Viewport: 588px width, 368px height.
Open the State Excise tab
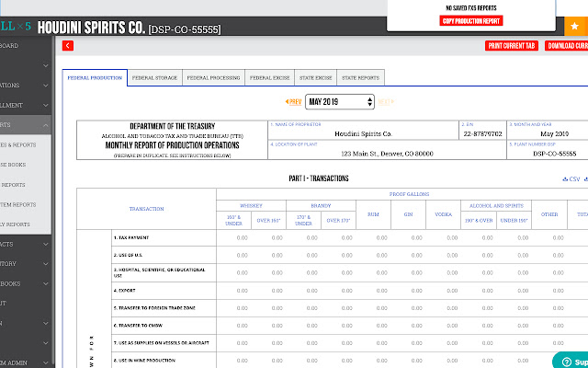pos(316,77)
